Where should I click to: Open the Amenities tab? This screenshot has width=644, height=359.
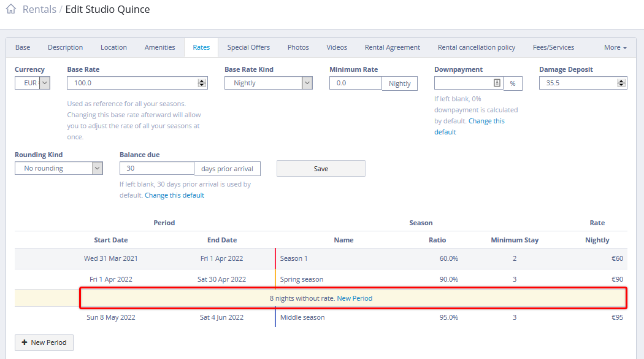(x=159, y=47)
